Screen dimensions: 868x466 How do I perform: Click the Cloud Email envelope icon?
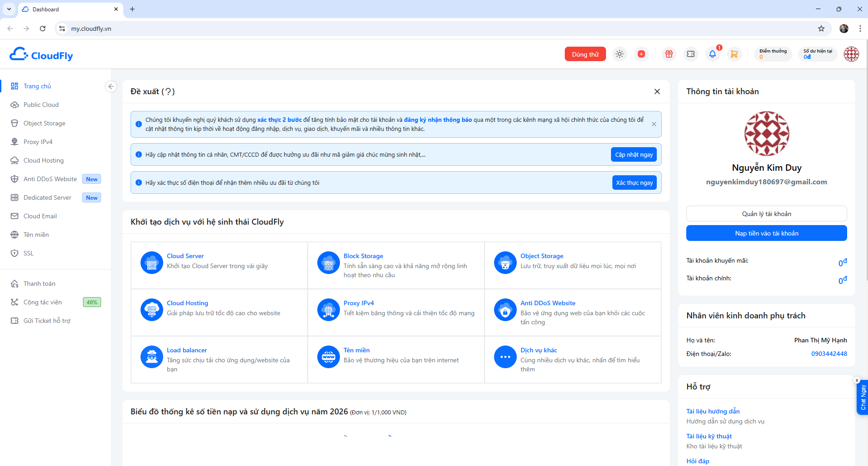coord(15,216)
